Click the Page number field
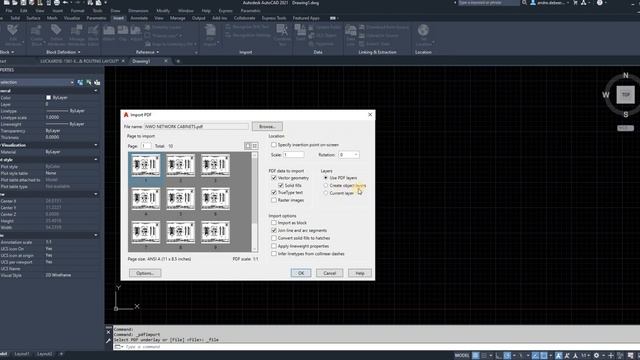 146,146
